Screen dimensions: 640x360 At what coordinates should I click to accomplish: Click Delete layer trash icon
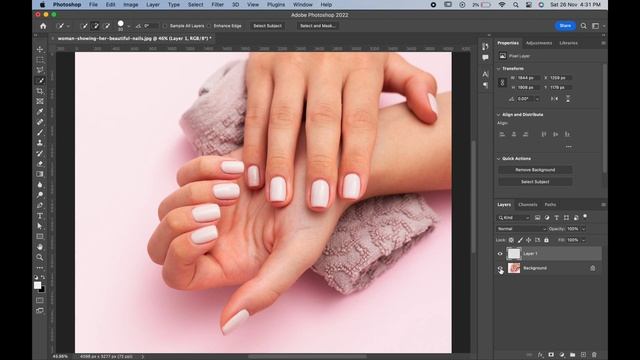594,355
